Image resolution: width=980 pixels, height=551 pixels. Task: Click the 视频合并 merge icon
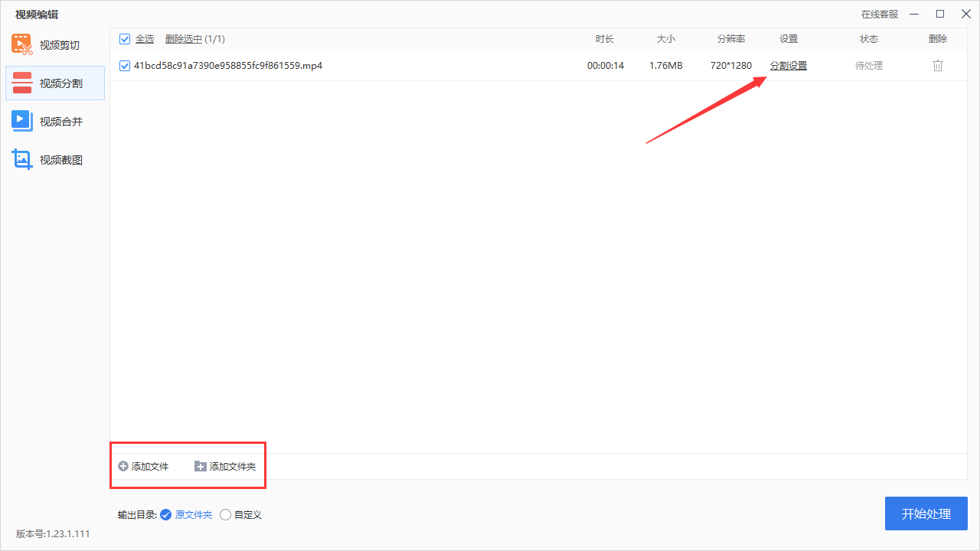[x=22, y=121]
